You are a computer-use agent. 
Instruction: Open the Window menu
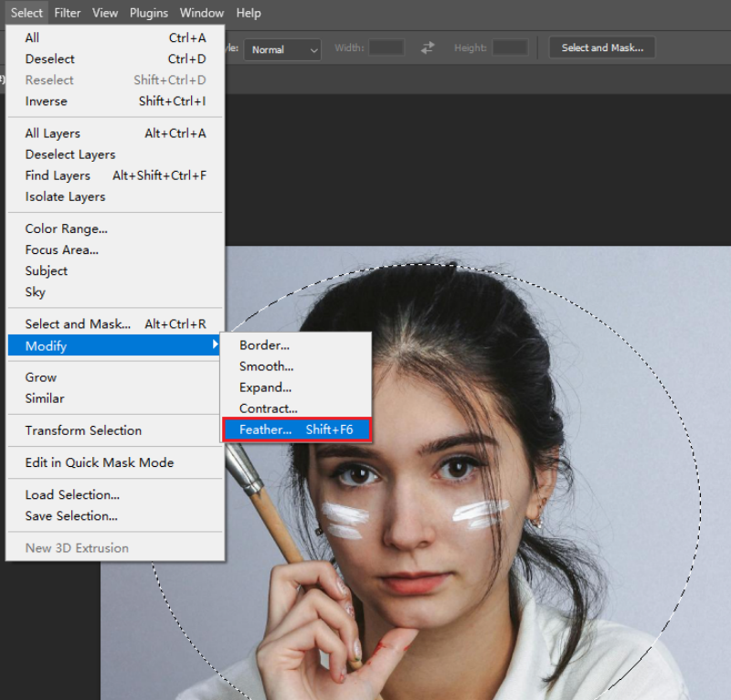click(201, 13)
